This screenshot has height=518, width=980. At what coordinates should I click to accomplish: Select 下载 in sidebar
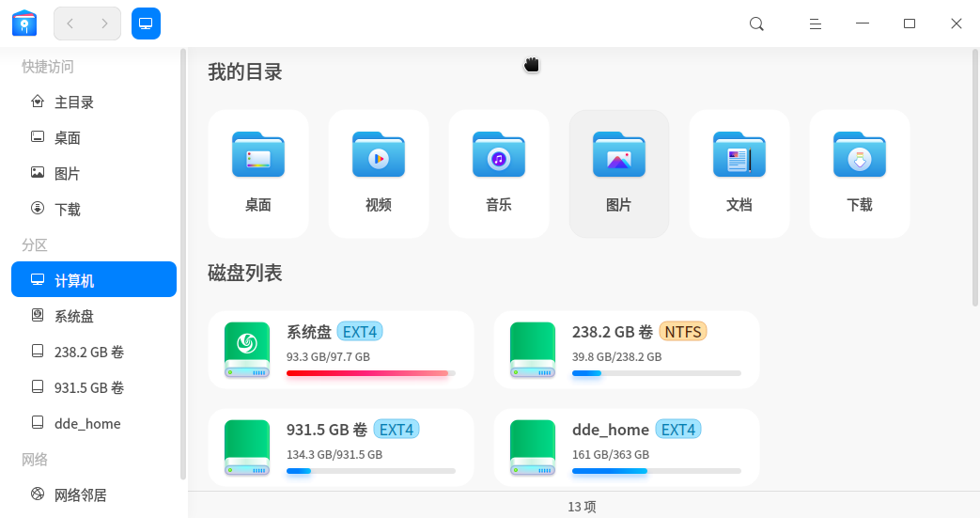(x=94, y=209)
